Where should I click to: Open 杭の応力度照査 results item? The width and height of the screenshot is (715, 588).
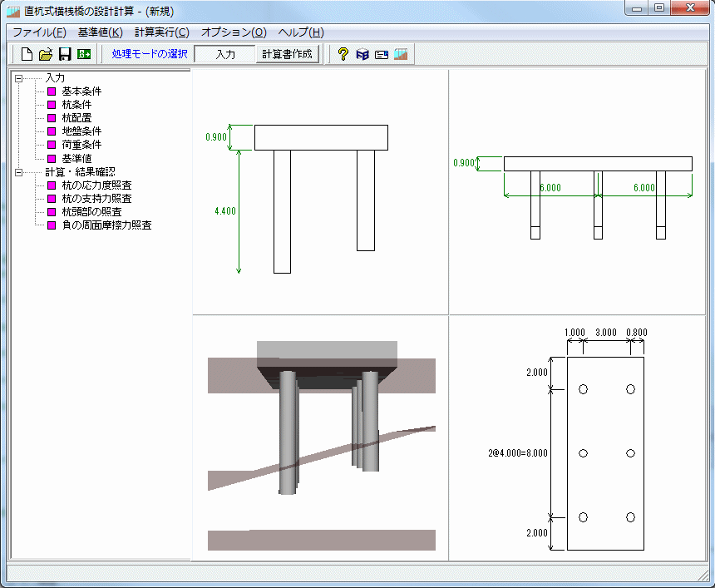[96, 185]
